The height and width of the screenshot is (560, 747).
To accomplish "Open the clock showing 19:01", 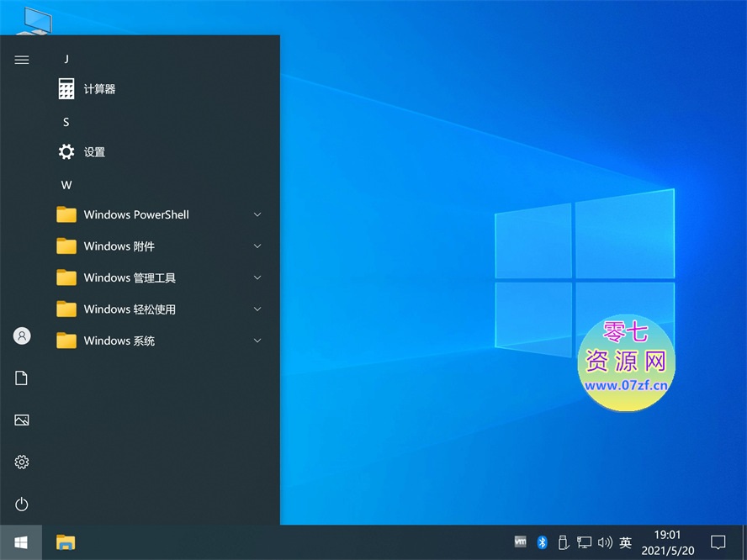I will (x=667, y=542).
